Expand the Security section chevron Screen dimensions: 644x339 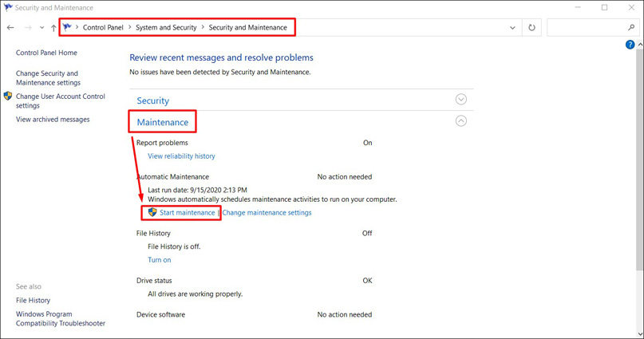pyautogui.click(x=460, y=100)
